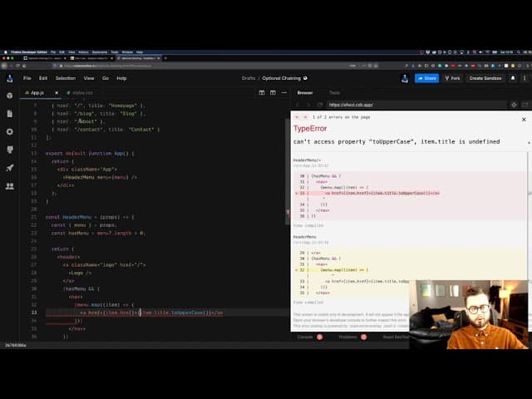Close the TypeError overlay with X
This screenshot has width=532, height=399.
point(523,120)
